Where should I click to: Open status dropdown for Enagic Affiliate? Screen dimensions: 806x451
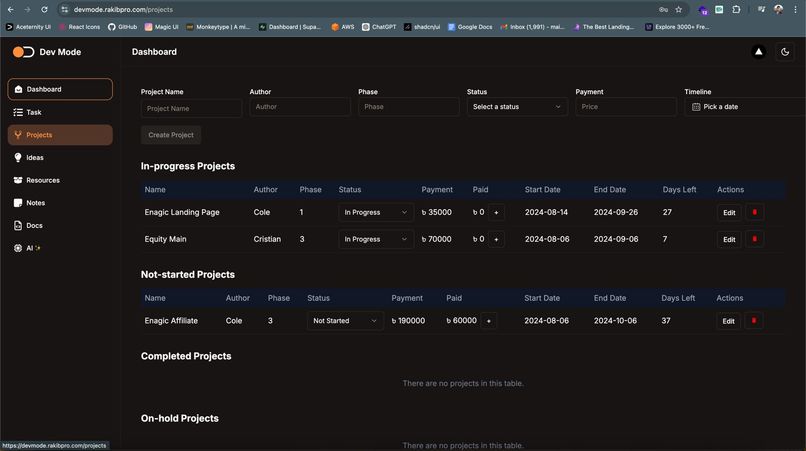(x=345, y=321)
